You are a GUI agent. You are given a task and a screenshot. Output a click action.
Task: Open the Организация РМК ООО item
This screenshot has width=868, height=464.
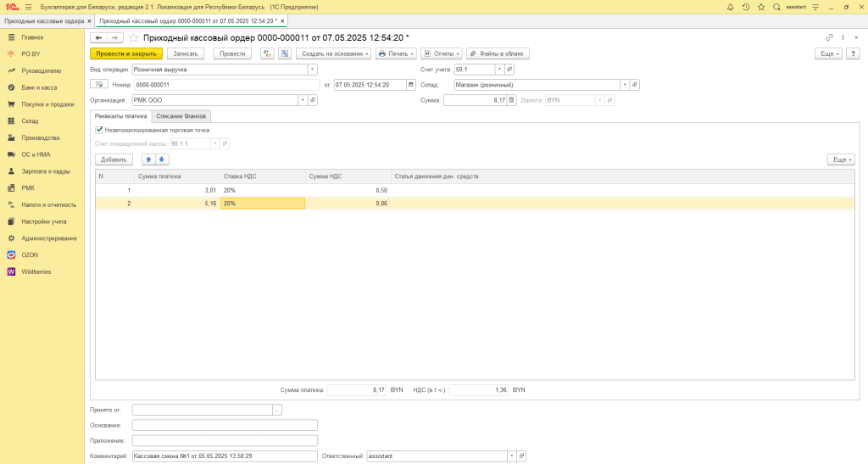tap(313, 100)
